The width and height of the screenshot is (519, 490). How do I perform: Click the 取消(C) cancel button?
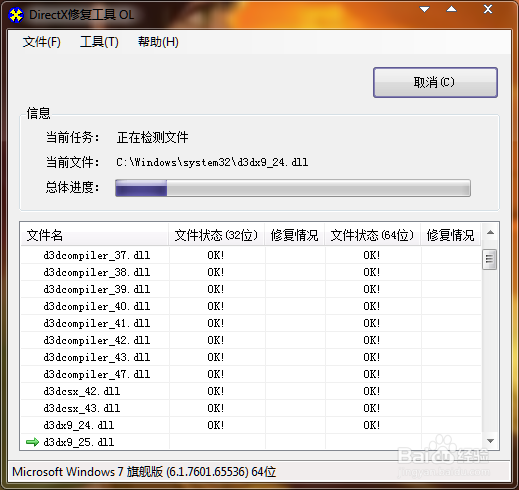[x=435, y=82]
